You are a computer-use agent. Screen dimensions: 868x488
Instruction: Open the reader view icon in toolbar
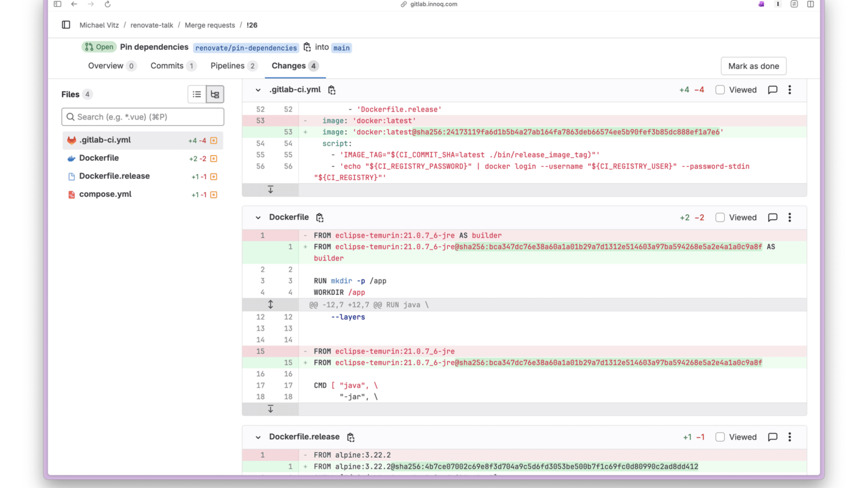(x=794, y=4)
